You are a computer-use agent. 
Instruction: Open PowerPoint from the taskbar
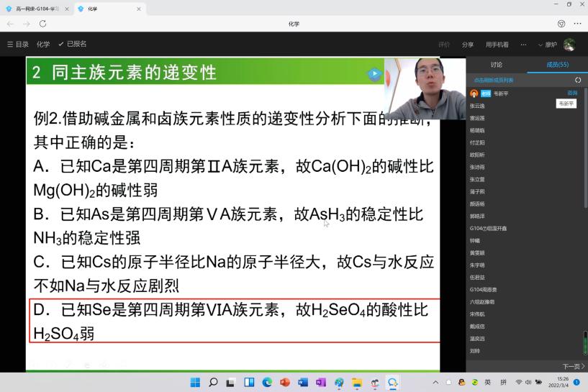pyautogui.click(x=285, y=382)
